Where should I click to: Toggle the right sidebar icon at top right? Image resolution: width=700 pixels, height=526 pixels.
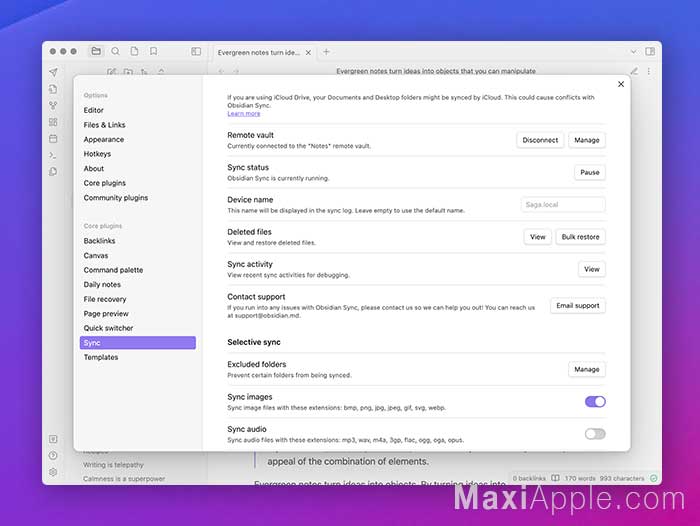pyautogui.click(x=650, y=51)
